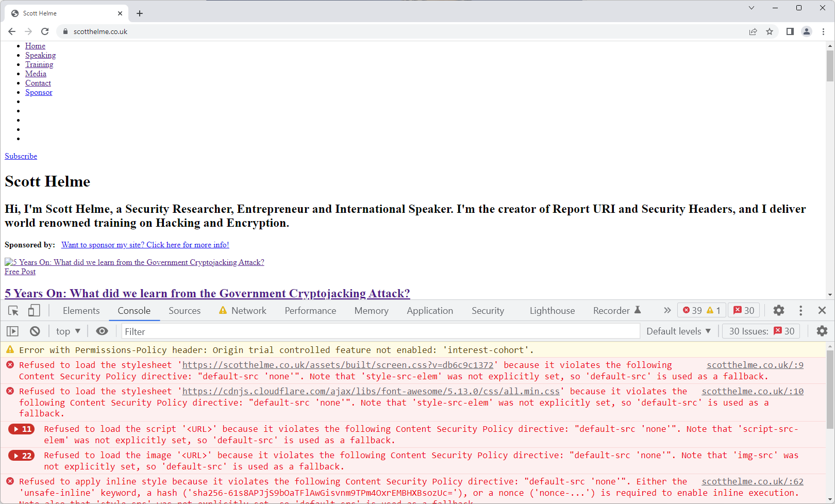This screenshot has width=835, height=504.
Task: Open the share icon in the address bar
Action: (x=753, y=31)
